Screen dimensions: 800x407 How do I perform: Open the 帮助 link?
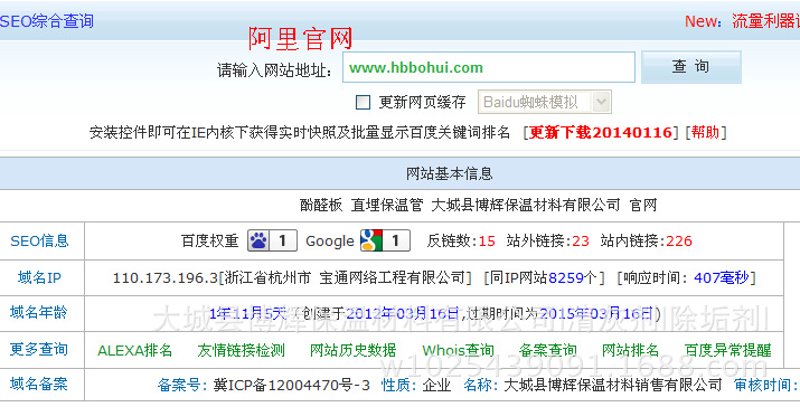705,133
